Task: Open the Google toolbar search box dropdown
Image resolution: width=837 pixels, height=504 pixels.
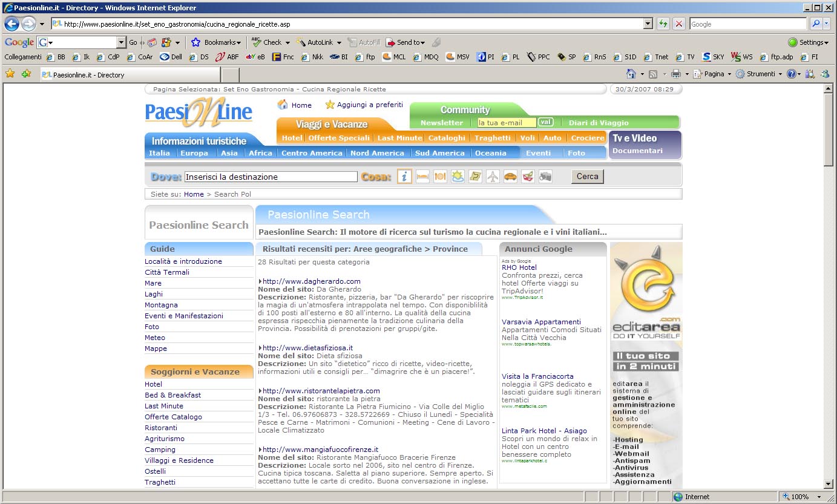Action: pos(122,42)
